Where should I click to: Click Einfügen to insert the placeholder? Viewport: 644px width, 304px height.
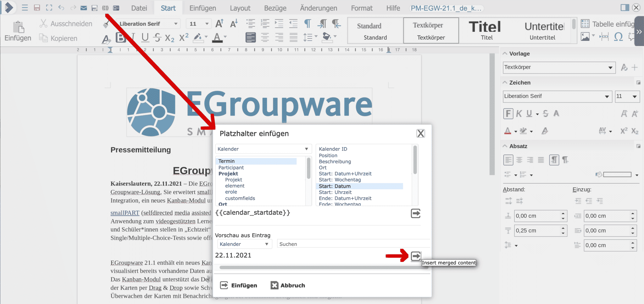click(239, 285)
